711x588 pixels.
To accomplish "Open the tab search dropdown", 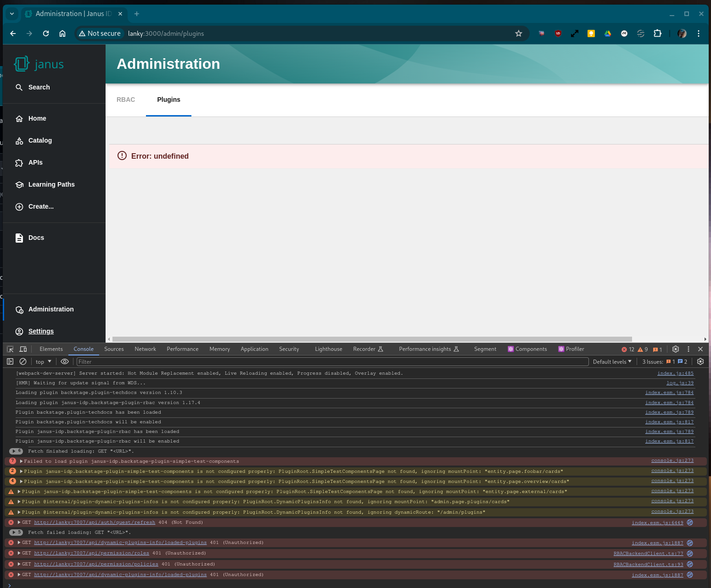I will pos(12,14).
